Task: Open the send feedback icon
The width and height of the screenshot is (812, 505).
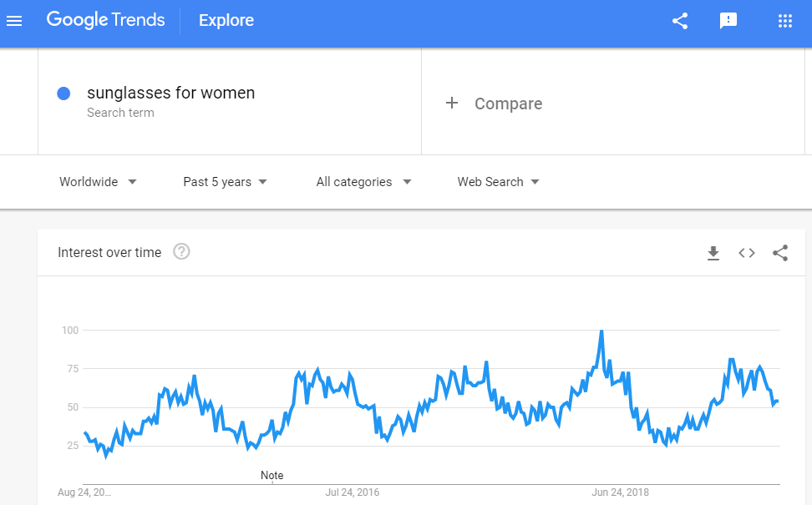Action: tap(728, 21)
